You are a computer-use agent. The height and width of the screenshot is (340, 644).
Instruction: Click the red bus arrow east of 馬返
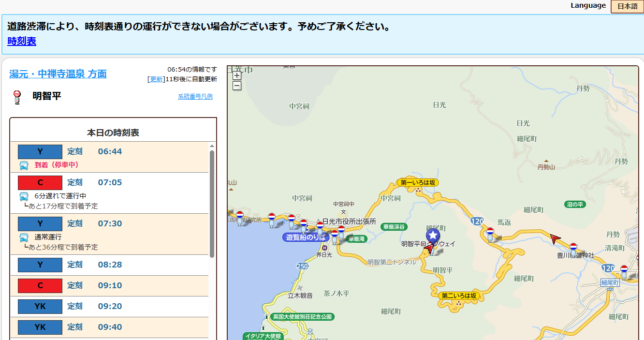tap(556, 238)
